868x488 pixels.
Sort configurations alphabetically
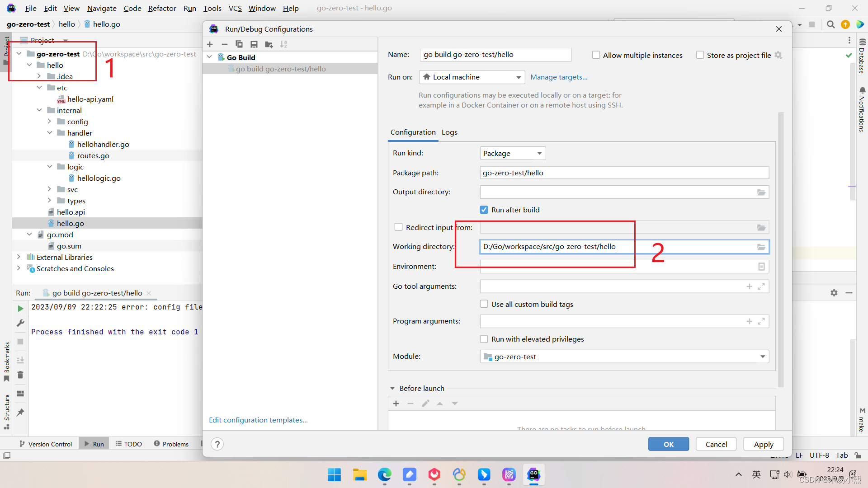tap(283, 44)
